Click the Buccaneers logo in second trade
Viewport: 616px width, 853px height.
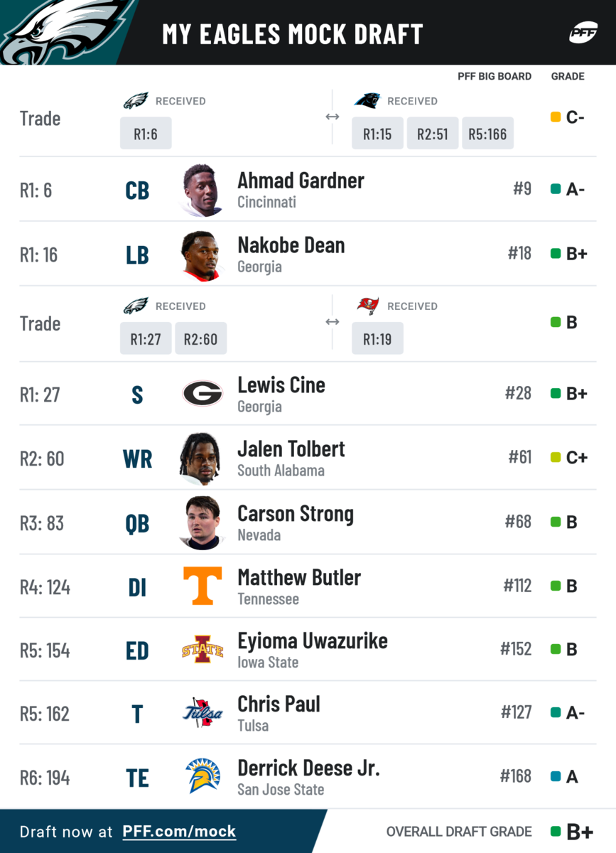pos(367,306)
